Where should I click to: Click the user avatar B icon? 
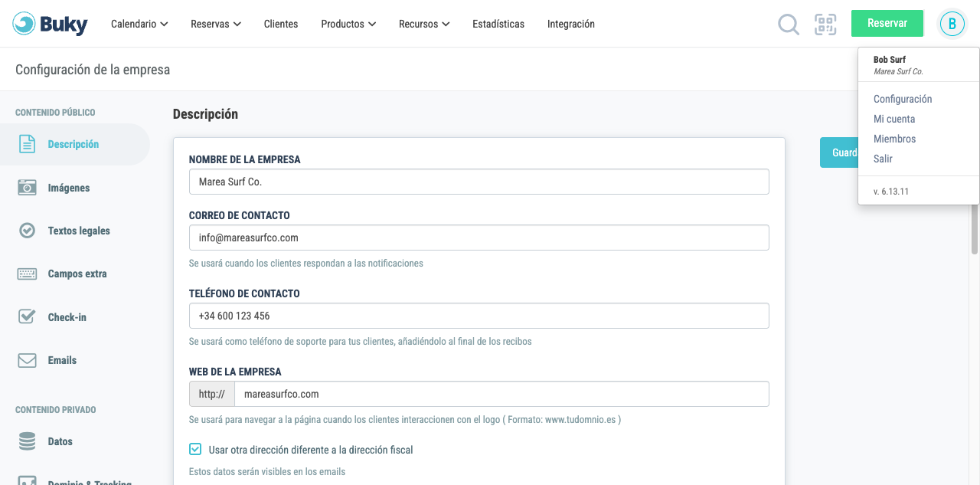point(952,24)
